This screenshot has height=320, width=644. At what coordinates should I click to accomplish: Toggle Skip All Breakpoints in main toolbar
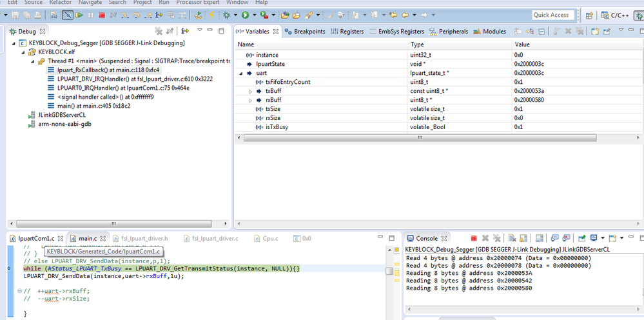(x=68, y=15)
